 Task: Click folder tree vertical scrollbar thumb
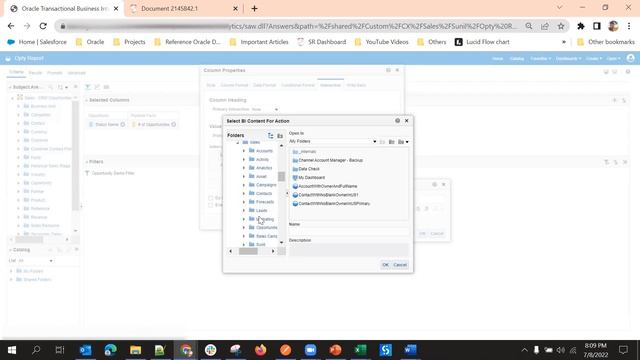[x=281, y=176]
